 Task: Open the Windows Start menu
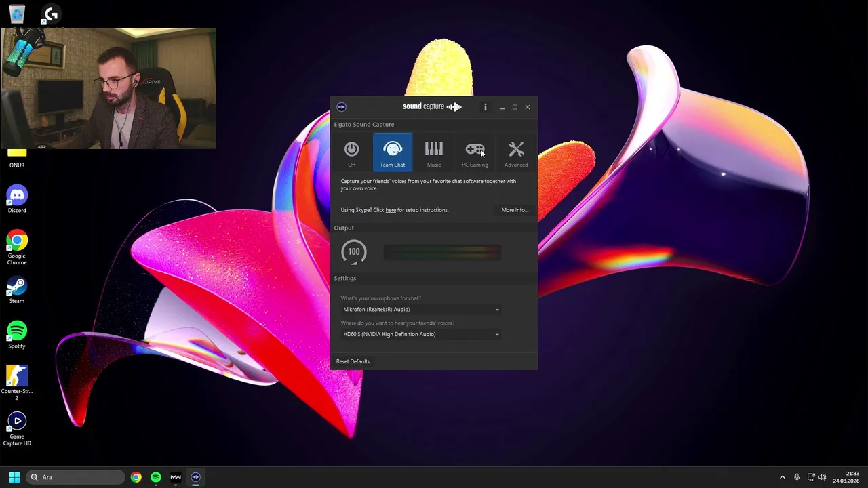(x=14, y=477)
